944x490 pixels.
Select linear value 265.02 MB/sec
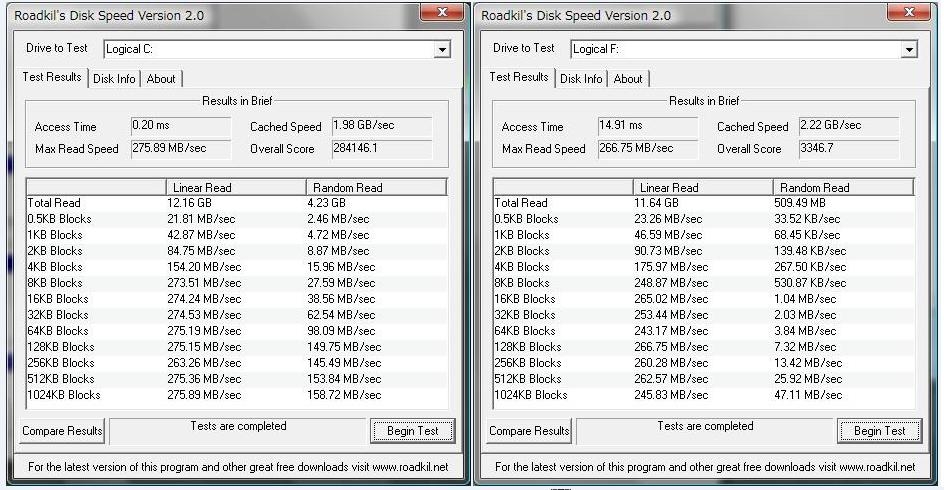click(671, 299)
